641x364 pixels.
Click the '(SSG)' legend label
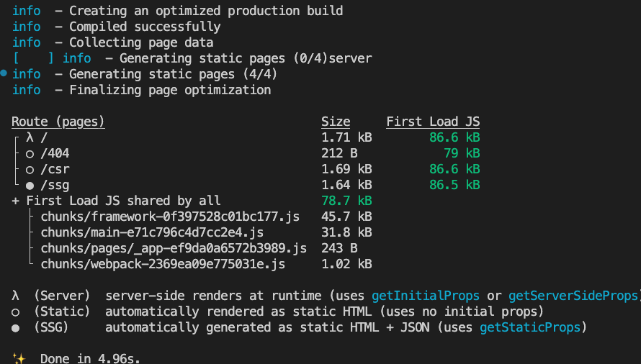51,327
